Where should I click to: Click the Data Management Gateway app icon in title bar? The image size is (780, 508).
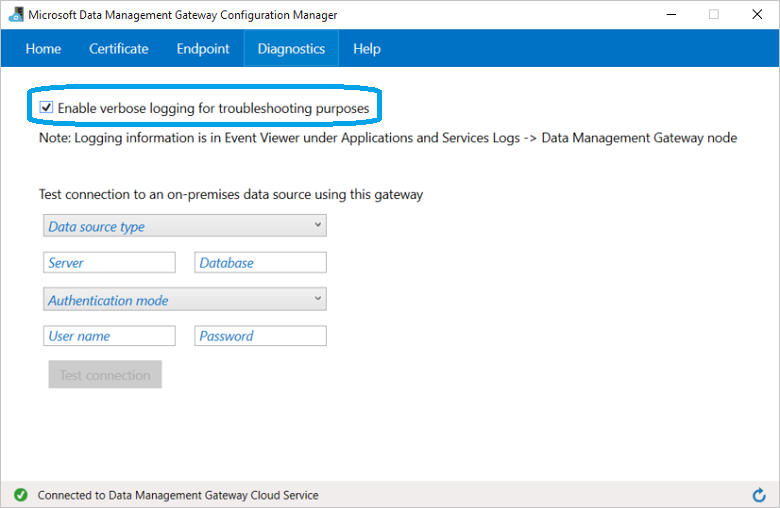click(x=16, y=15)
